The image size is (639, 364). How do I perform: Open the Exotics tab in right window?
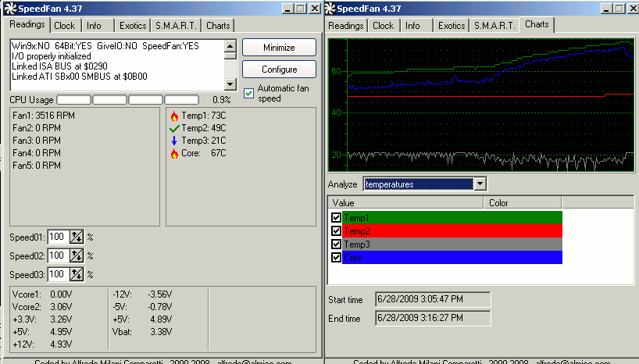click(452, 26)
